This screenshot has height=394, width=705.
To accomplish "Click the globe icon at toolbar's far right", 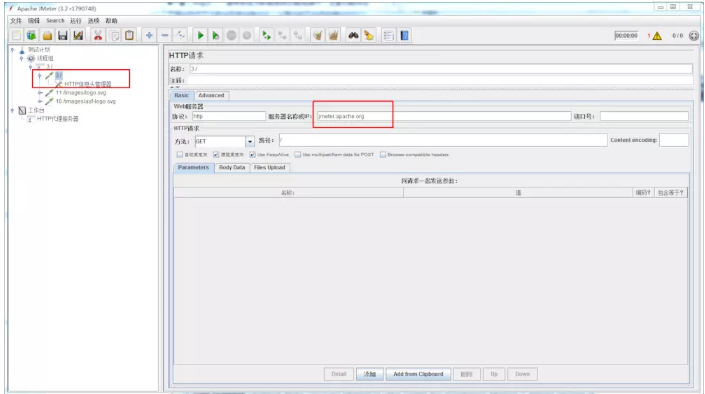I will coord(694,36).
